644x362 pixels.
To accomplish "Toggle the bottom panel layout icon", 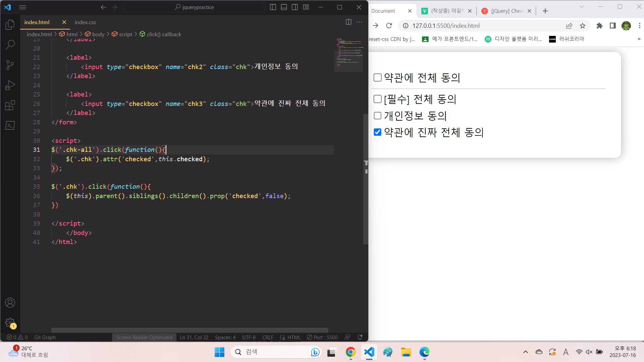I will pos(284,7).
